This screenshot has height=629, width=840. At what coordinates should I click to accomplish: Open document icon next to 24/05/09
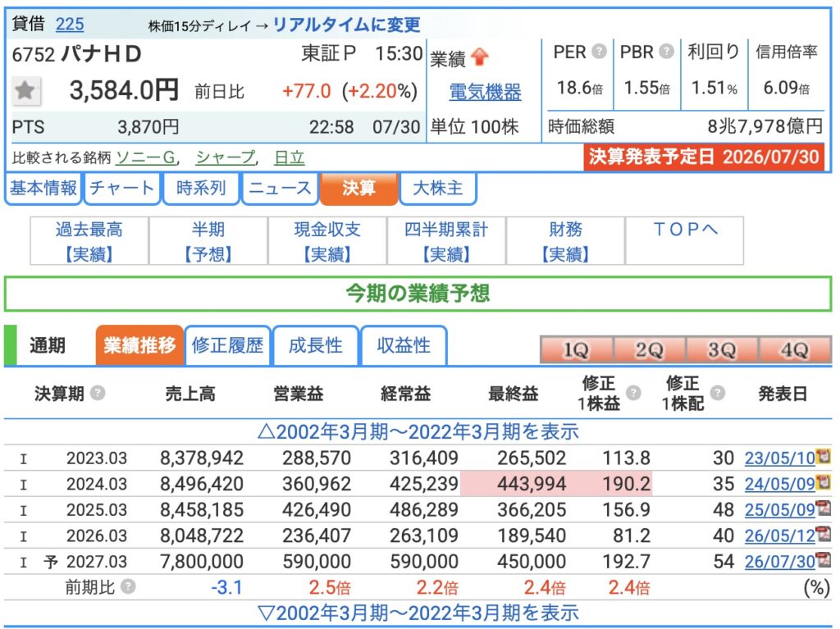click(x=824, y=481)
